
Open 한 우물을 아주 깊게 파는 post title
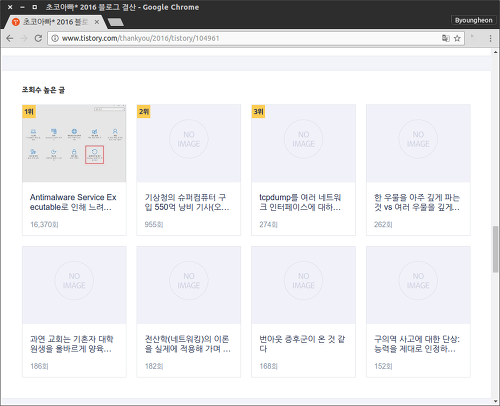click(x=417, y=202)
